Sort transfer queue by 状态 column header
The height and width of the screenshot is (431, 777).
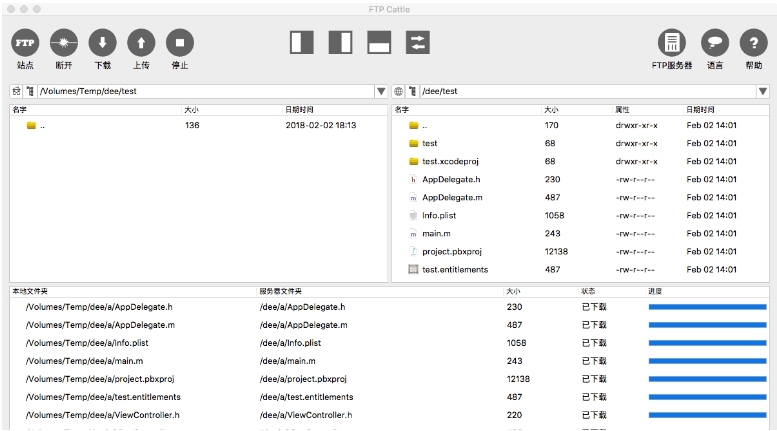tap(588, 291)
